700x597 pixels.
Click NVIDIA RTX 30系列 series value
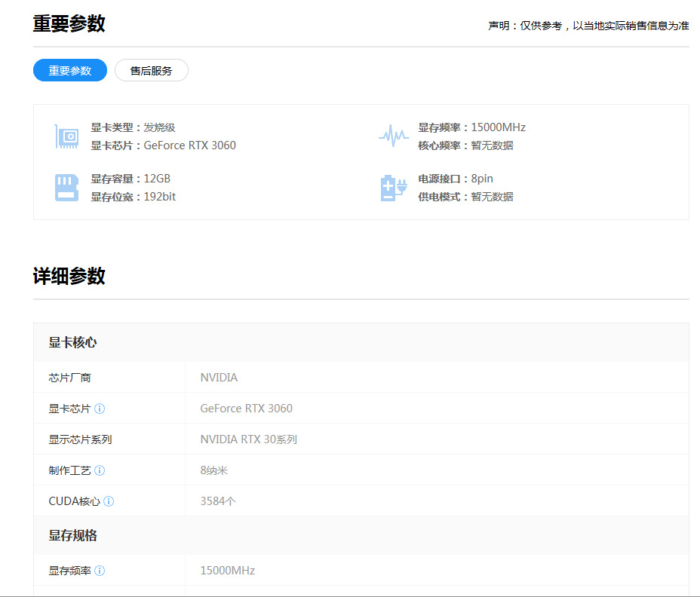[x=248, y=439]
